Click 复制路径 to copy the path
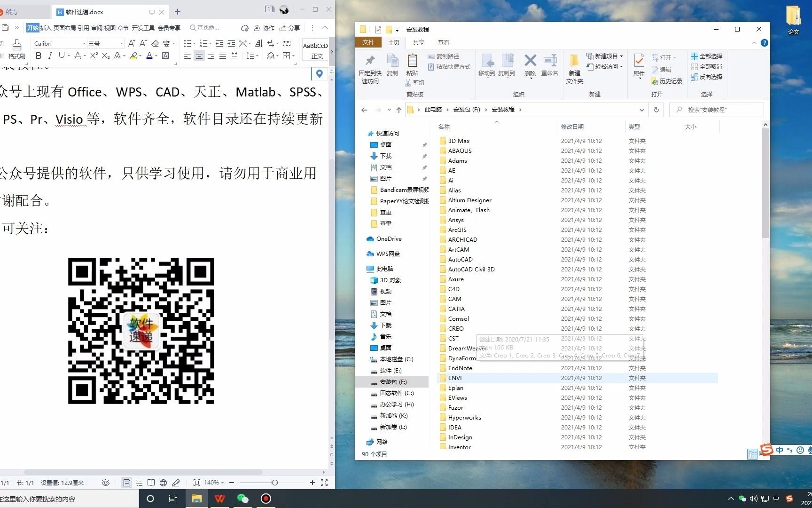The height and width of the screenshot is (508, 812). (446, 56)
